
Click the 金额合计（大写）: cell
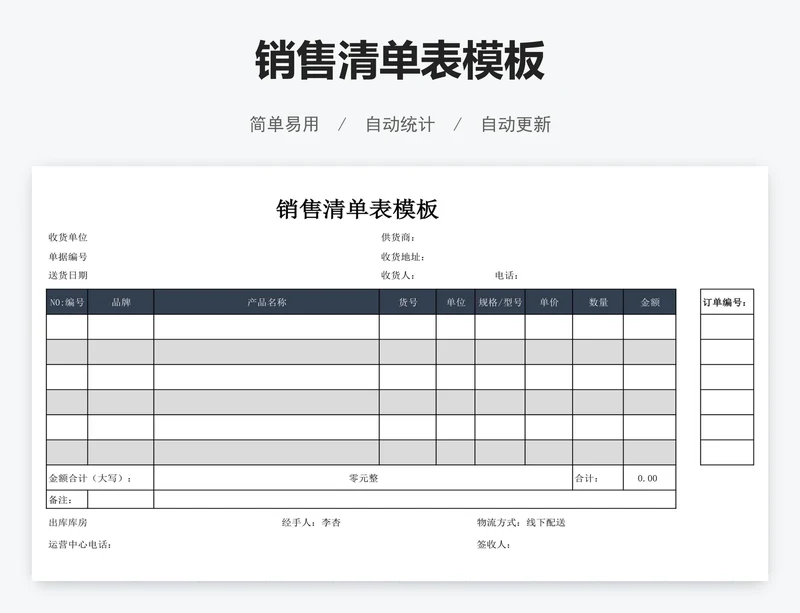point(100,478)
